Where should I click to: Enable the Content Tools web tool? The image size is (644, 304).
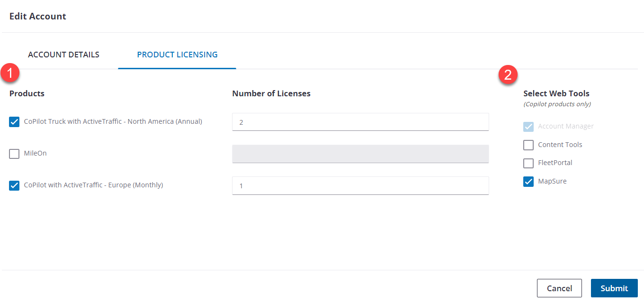[528, 145]
